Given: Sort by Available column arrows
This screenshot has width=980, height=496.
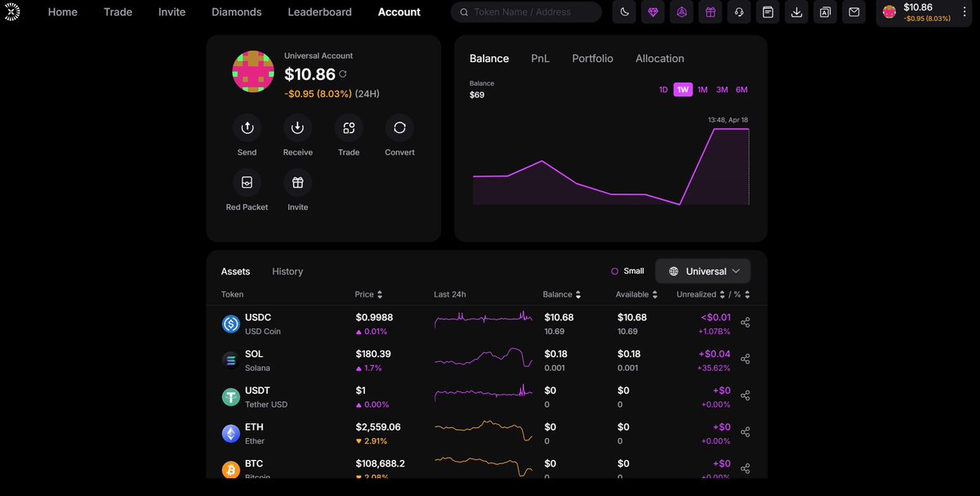Looking at the screenshot, I should (655, 295).
